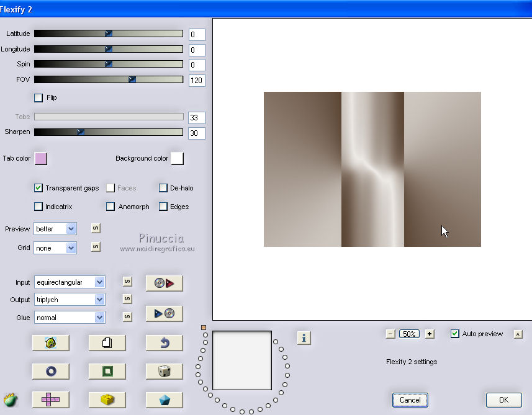Click the Flaming Pear logo icon
Viewport: 532px width, 415px height.
[11, 399]
